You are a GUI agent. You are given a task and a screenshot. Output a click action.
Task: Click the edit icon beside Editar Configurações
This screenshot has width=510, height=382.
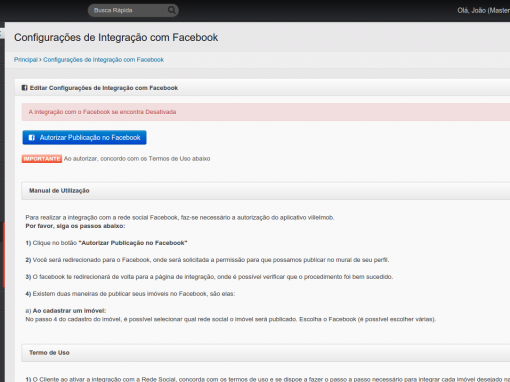(x=24, y=88)
